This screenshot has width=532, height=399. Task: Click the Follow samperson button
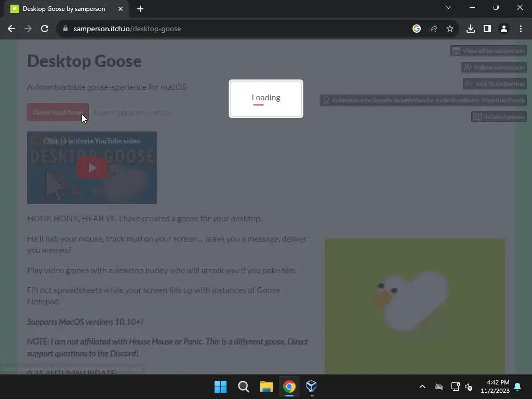click(494, 68)
